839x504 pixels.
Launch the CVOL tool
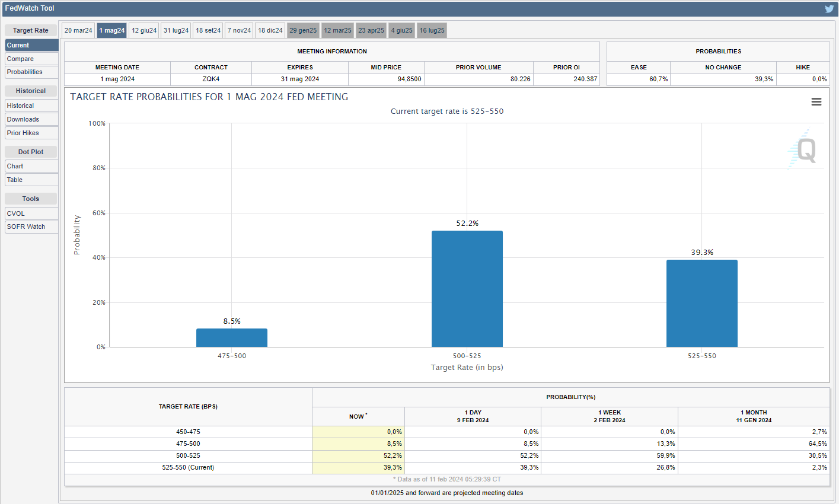[x=31, y=213]
